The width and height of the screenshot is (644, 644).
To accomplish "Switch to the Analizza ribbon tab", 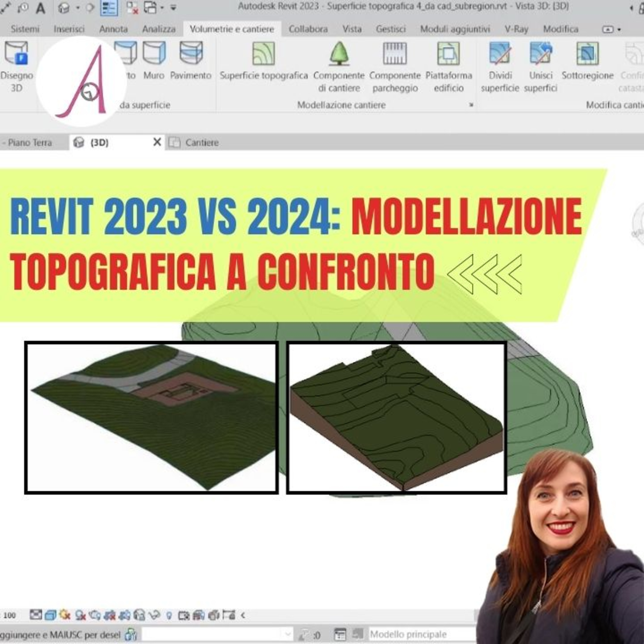I will tap(159, 29).
